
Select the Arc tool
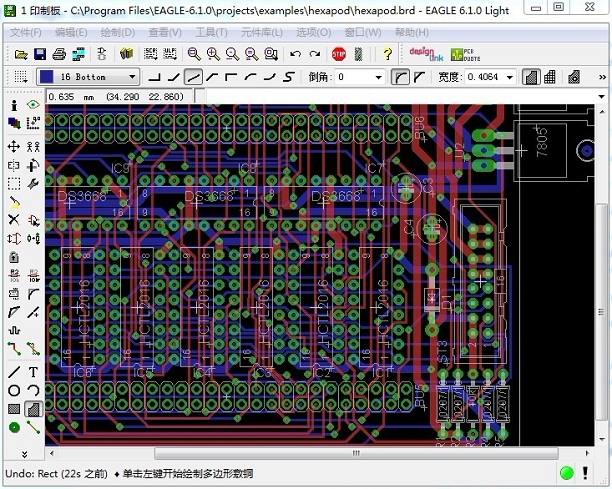(x=33, y=390)
